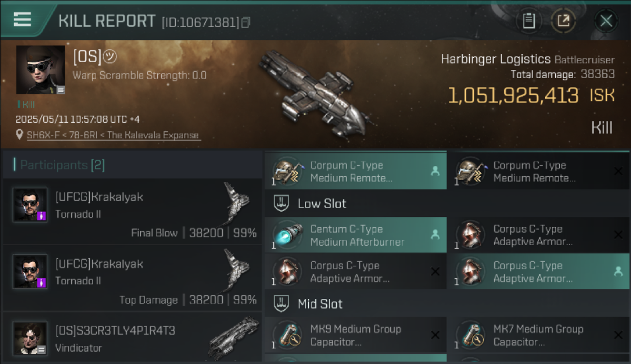Open Krakalyak's Top Damage participant entry
Screen dimensions: 631x364
[x=132, y=278]
